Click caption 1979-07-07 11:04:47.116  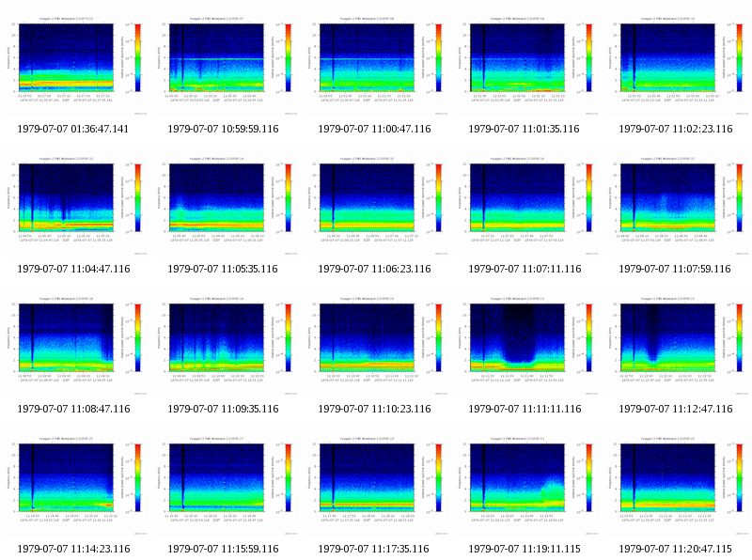point(73,269)
